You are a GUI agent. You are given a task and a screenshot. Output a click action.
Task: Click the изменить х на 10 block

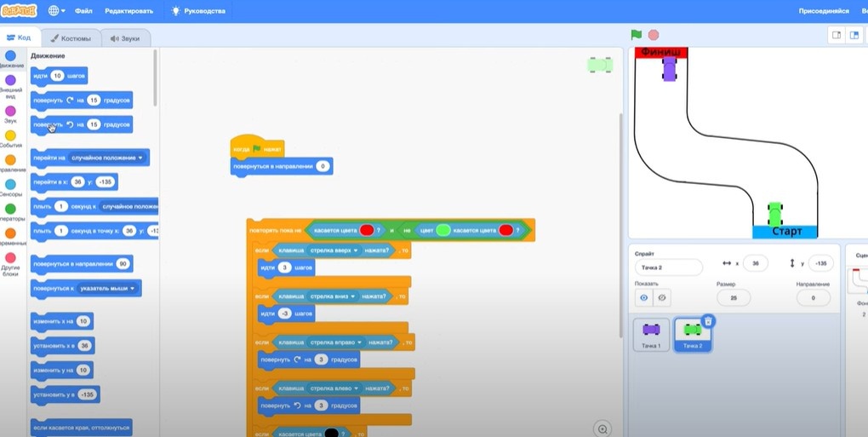click(61, 321)
